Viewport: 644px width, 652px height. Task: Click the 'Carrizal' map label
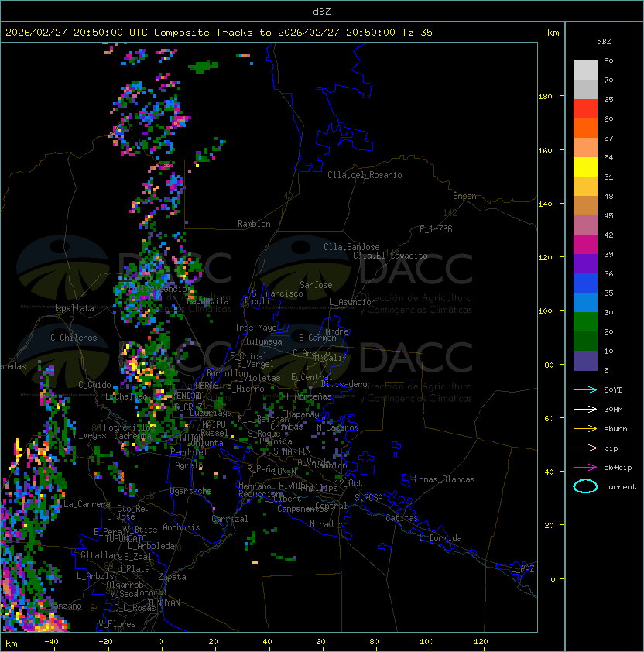[230, 519]
